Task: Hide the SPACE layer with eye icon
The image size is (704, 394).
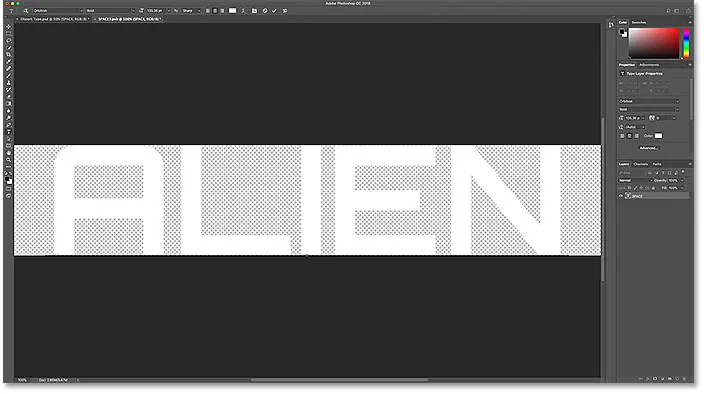Action: coord(621,196)
